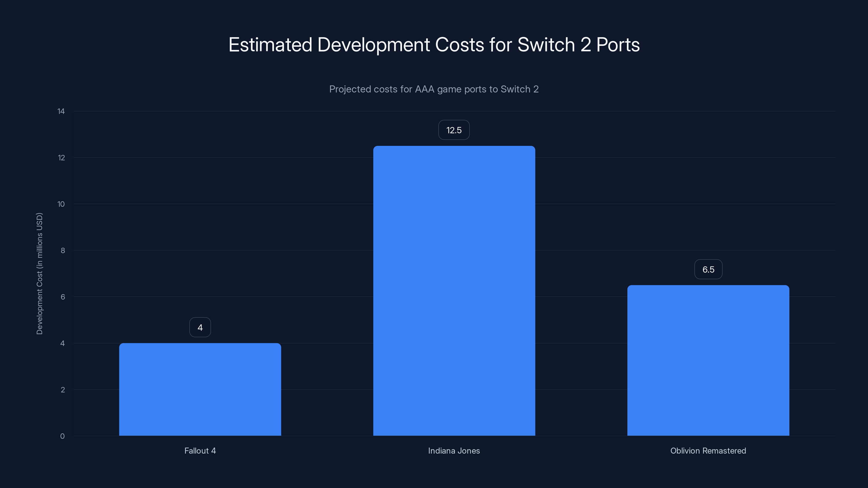868x488 pixels.
Task: Click the 12.5 value label above Indiana Jones
Action: [454, 130]
